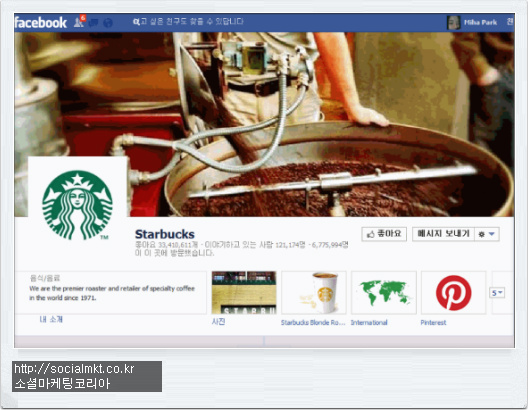Click the search magnifier icon
This screenshot has width=528, height=410.
point(135,22)
